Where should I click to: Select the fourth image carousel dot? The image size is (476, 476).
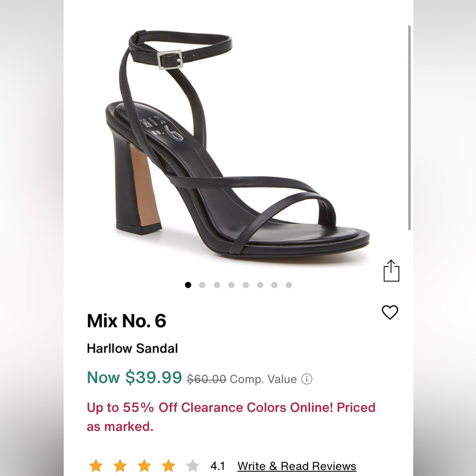point(231,285)
